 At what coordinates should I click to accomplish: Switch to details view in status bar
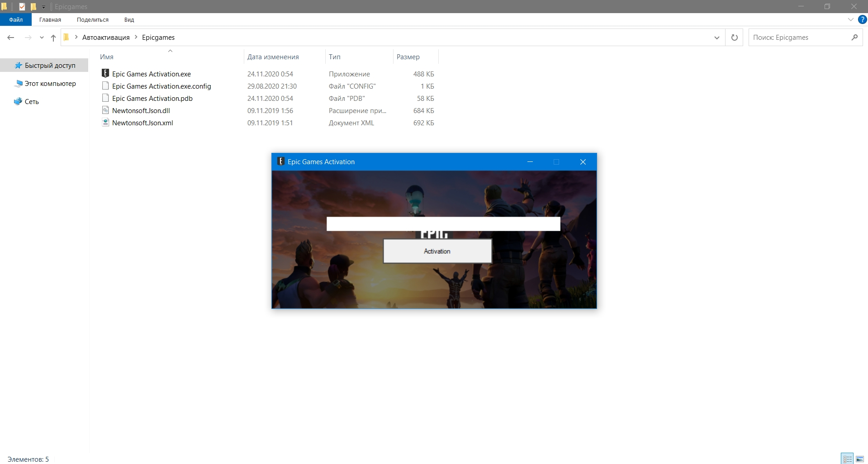tap(847, 459)
